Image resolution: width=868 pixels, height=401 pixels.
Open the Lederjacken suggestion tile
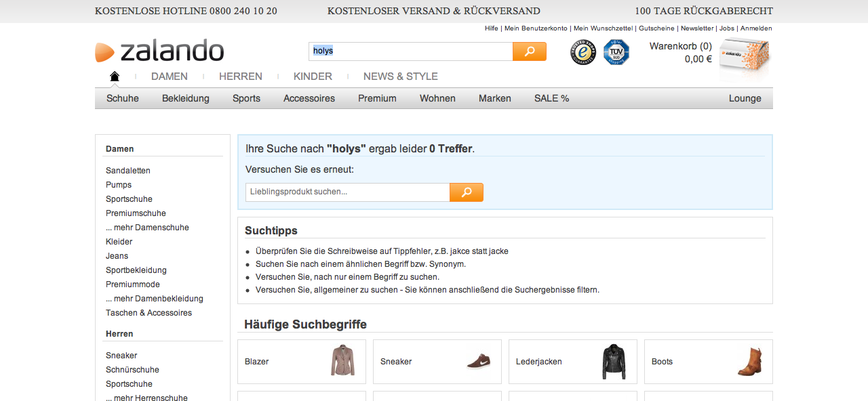pyautogui.click(x=573, y=362)
